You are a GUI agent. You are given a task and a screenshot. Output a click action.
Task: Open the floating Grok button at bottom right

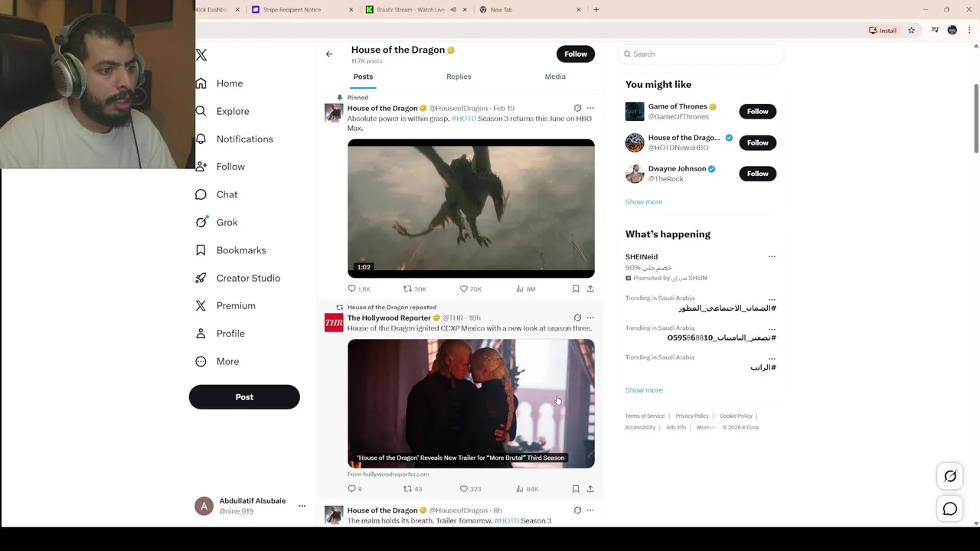tap(950, 476)
